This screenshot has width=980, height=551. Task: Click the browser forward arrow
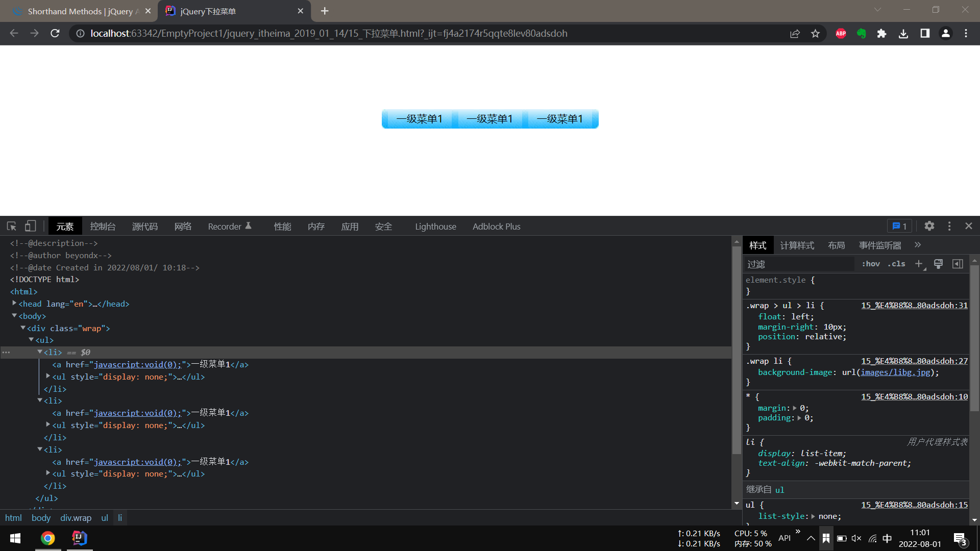pos(34,33)
